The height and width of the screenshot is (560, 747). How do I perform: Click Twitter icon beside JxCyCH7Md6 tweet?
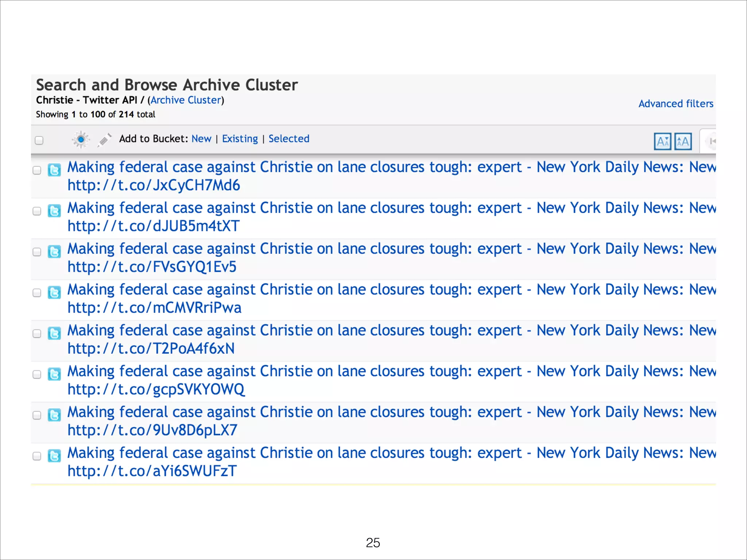pyautogui.click(x=54, y=170)
